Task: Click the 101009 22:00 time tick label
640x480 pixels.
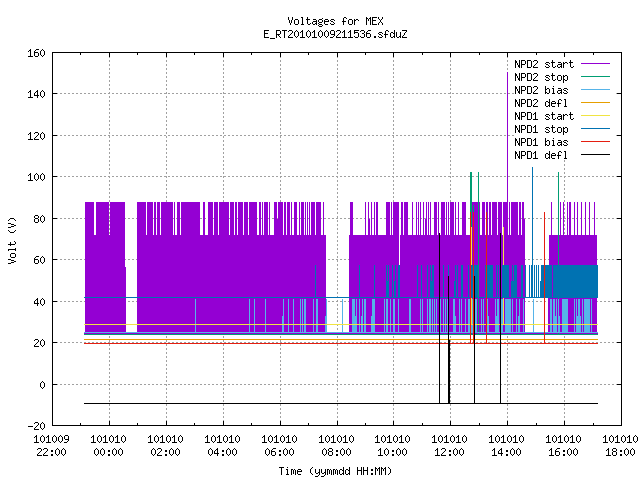Action: point(51,446)
